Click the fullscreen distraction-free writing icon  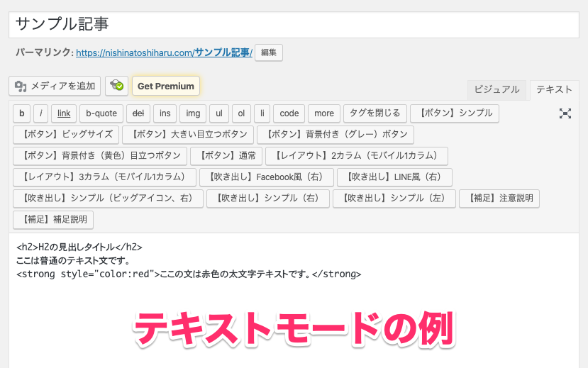coord(565,113)
